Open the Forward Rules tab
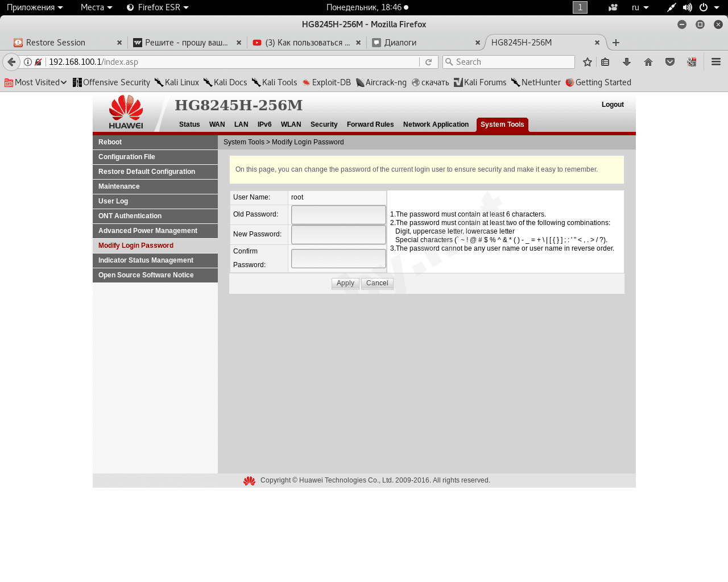 tap(370, 124)
